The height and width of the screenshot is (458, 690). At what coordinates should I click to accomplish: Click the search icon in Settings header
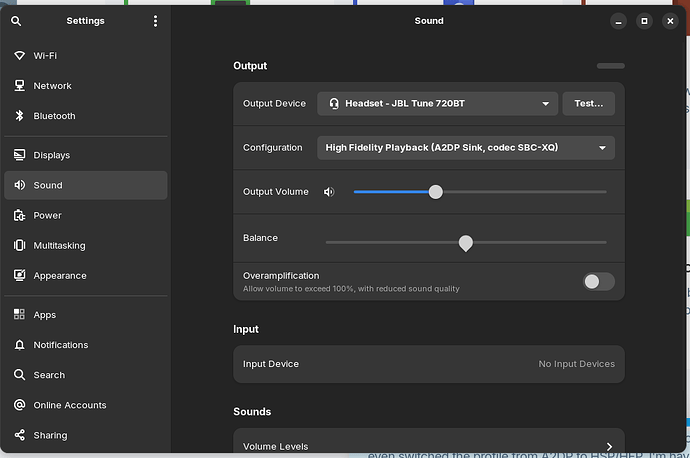point(16,21)
